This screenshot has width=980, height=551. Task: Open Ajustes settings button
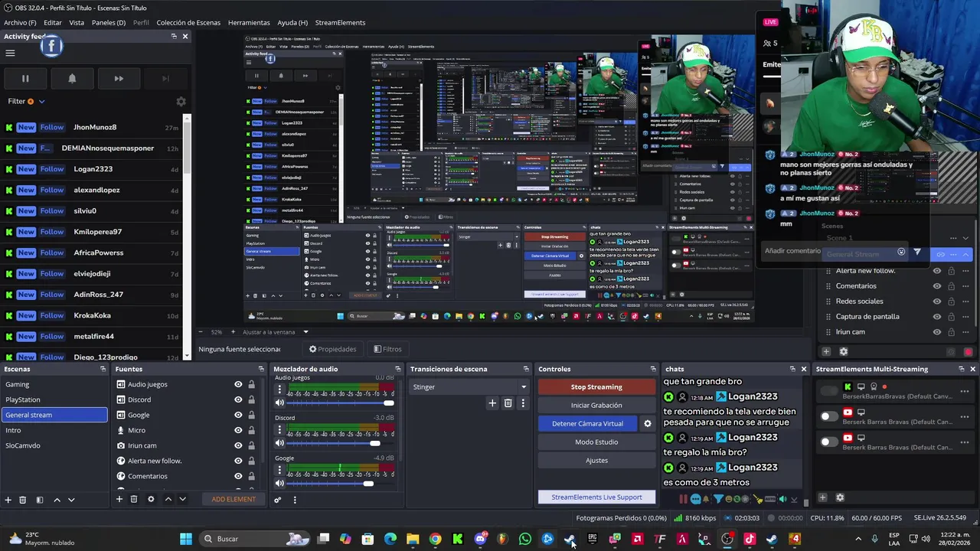click(x=596, y=460)
